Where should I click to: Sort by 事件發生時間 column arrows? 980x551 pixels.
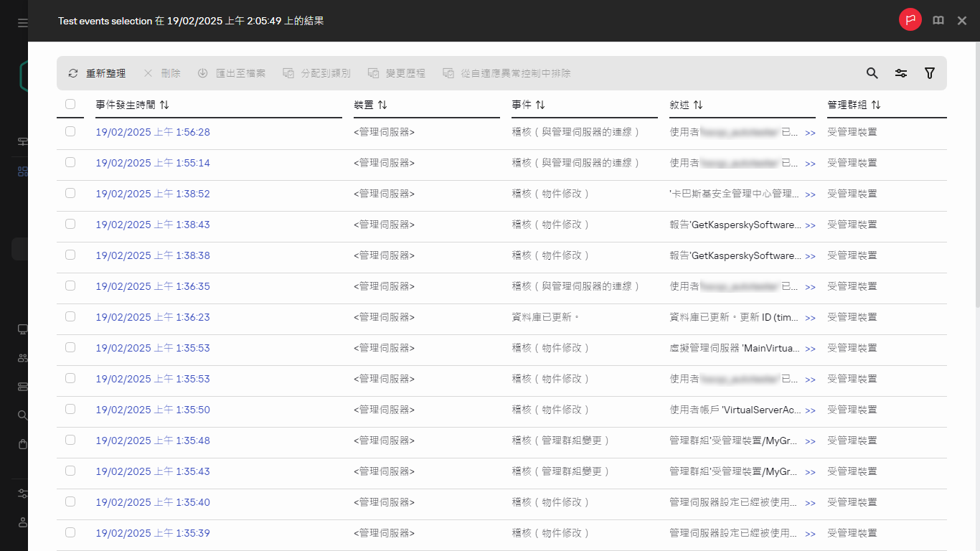click(164, 105)
